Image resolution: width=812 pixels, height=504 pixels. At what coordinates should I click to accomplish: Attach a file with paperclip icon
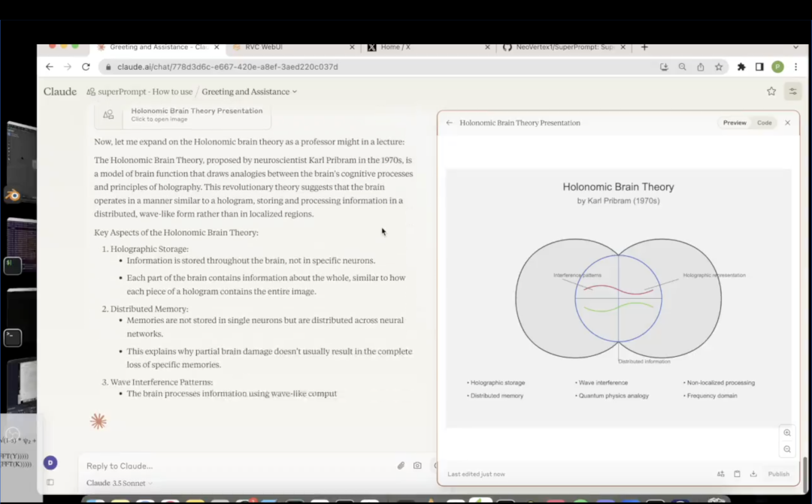click(x=401, y=466)
